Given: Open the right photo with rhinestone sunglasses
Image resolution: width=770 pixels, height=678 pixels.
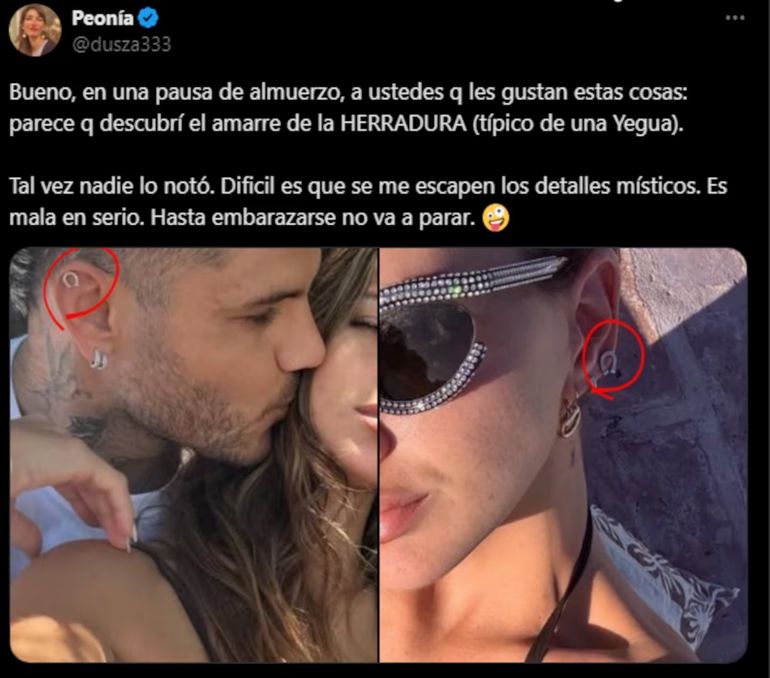Looking at the screenshot, I should (x=563, y=455).
